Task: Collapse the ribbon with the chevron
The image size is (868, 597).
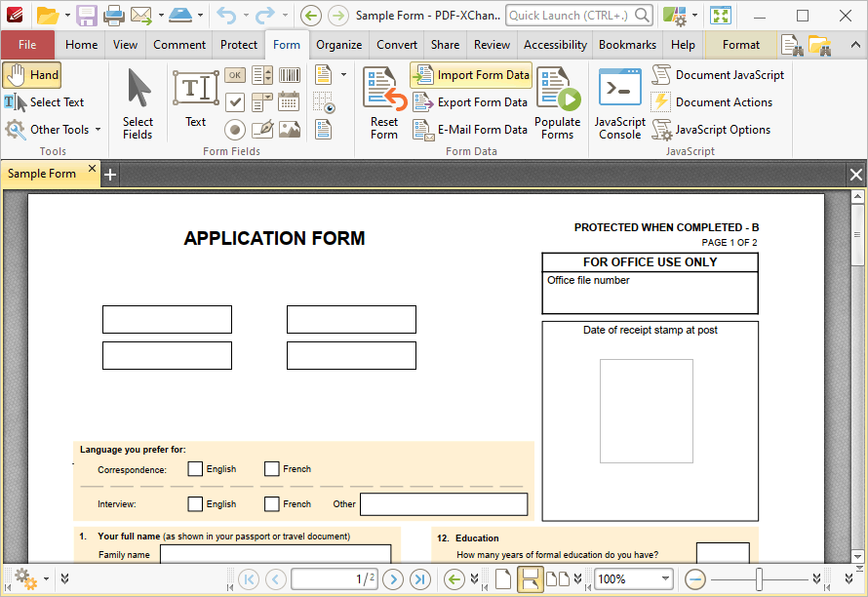Action: click(855, 46)
